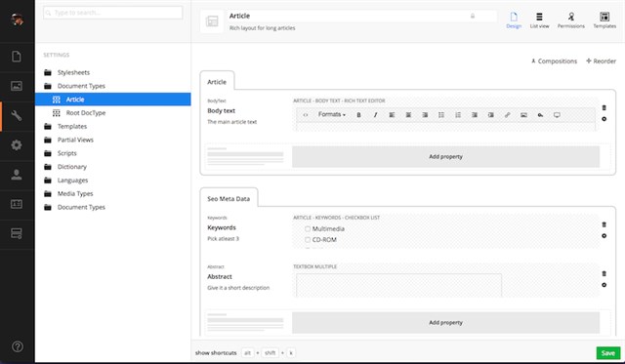Toggle the alias lock icon
625x364 pixels.
click(x=473, y=16)
